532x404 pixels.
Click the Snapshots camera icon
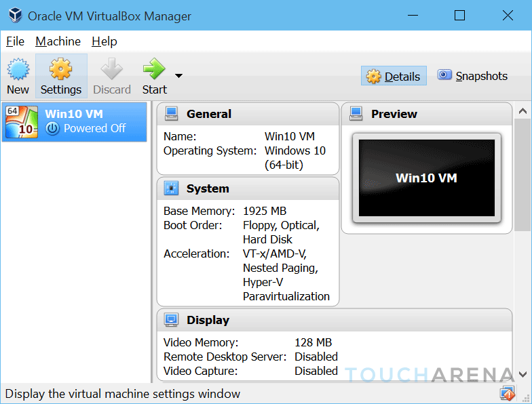[444, 75]
